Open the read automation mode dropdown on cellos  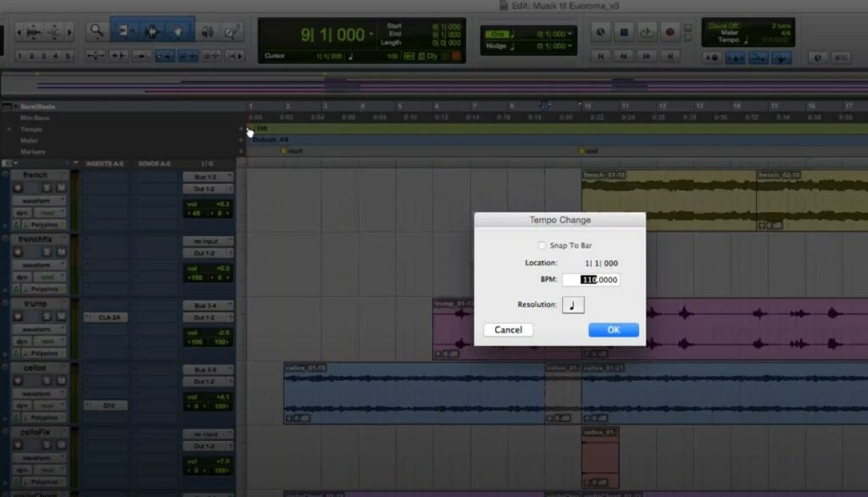[50, 405]
